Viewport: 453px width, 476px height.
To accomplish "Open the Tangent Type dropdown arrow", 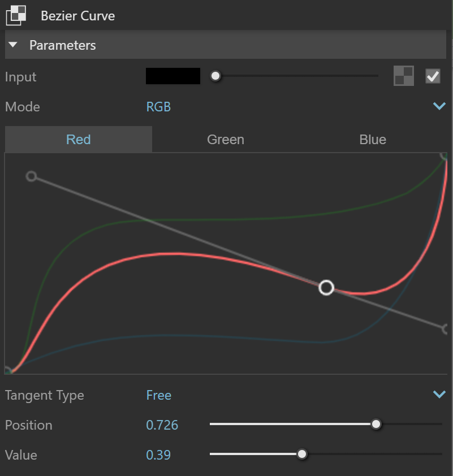I will click(x=439, y=395).
